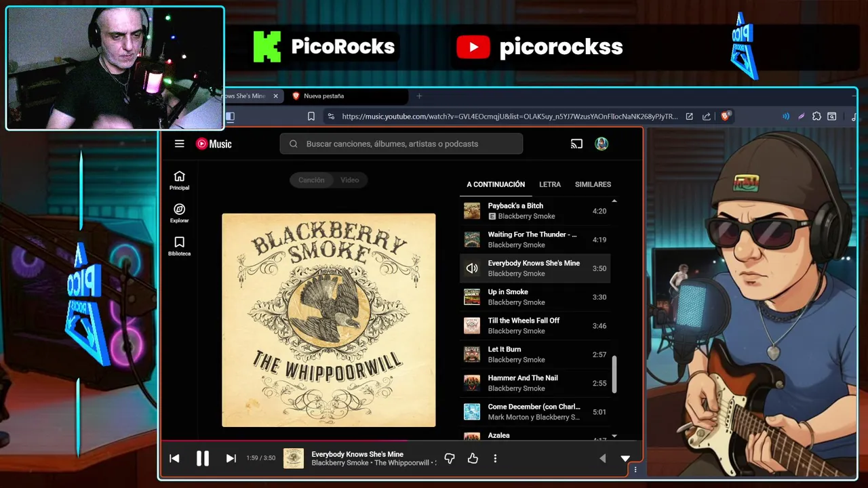Click the Kick PicoRocks logo banner
Viewport: 868px width, 488px height.
pos(324,47)
